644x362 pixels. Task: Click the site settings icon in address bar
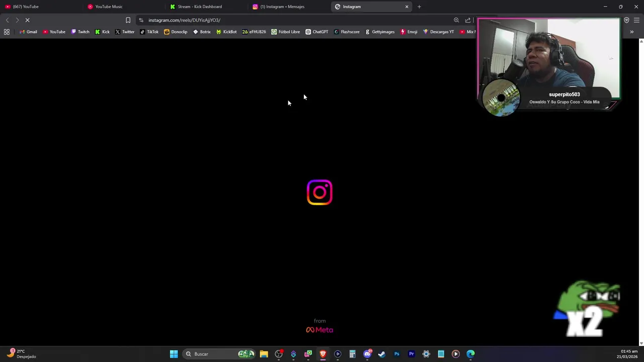141,20
